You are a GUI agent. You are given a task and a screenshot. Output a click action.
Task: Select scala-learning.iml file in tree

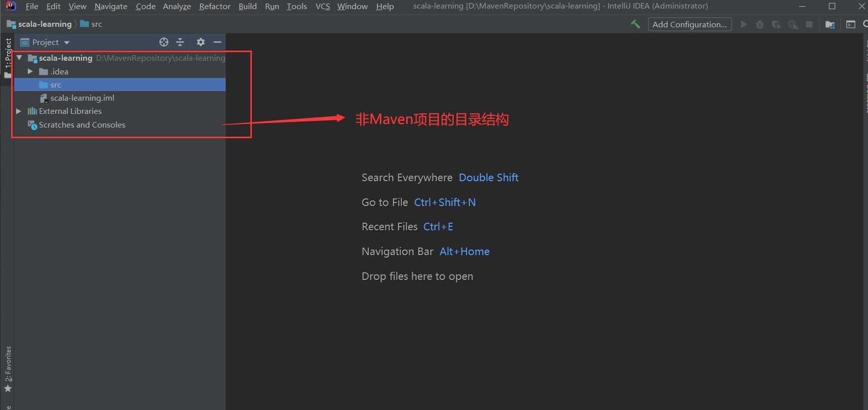pos(120,98)
